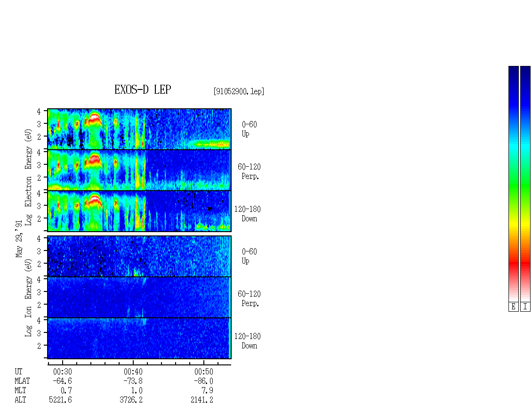Click the MLT value 1.0
This screenshot has width=532, height=412.
tap(137, 391)
